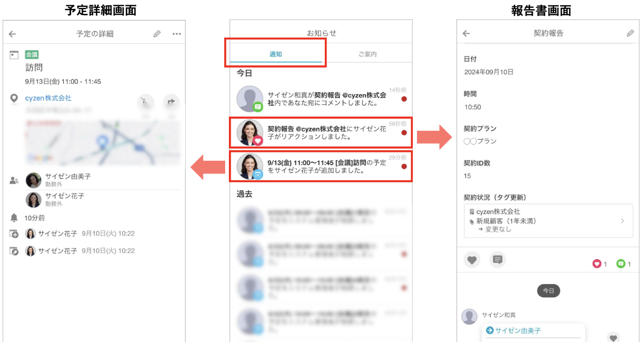Click the 10:50 time value
The height and width of the screenshot is (357, 644).
[x=473, y=107]
